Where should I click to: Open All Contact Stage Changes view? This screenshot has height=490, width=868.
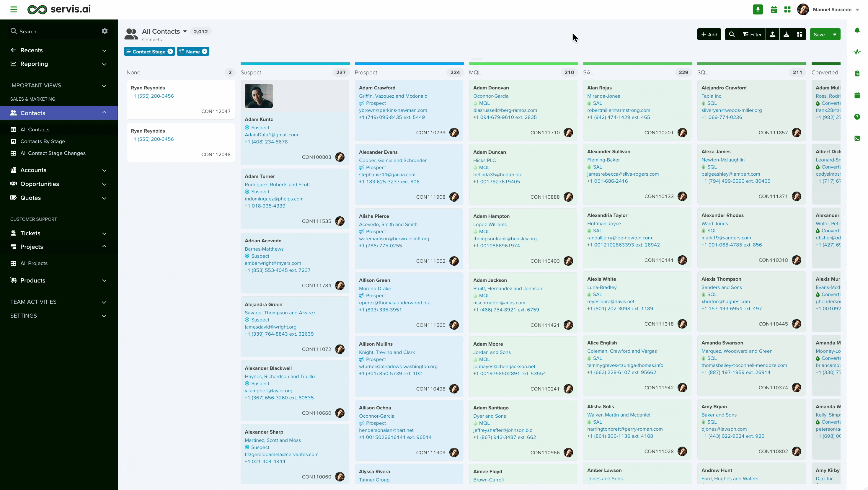click(x=53, y=153)
